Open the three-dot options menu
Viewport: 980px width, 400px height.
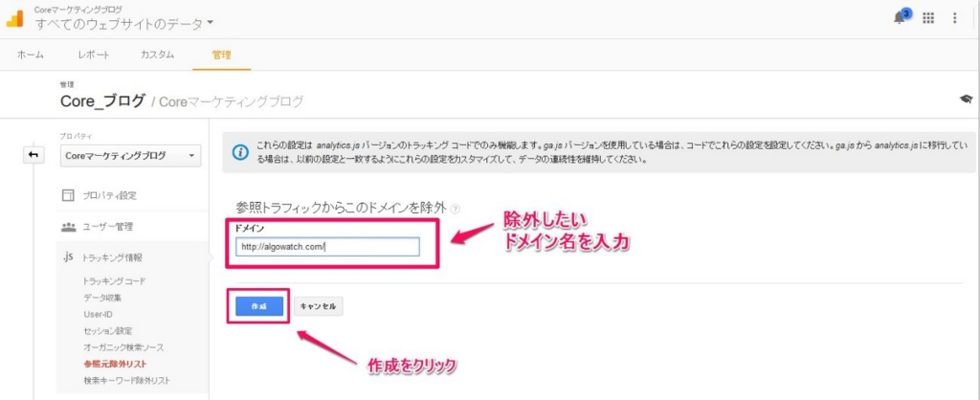click(954, 18)
